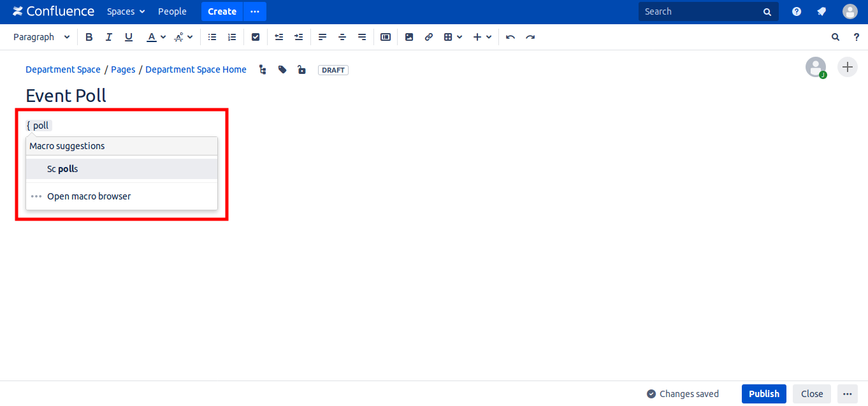Screen dimensions: 868x406
Task: Toggle italic text formatting
Action: pyautogui.click(x=109, y=37)
